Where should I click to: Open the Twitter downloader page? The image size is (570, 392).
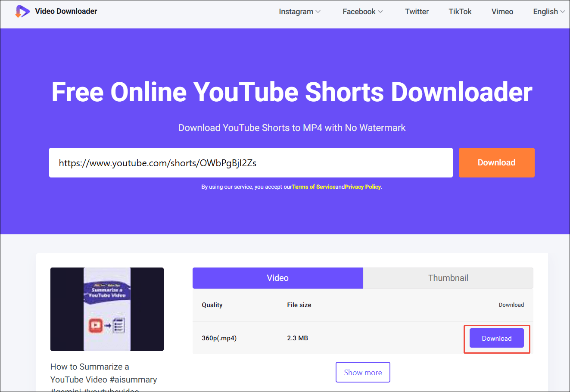point(417,12)
